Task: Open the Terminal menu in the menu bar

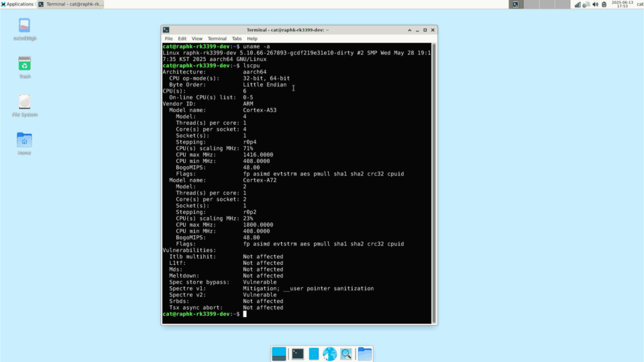Action: (x=217, y=39)
